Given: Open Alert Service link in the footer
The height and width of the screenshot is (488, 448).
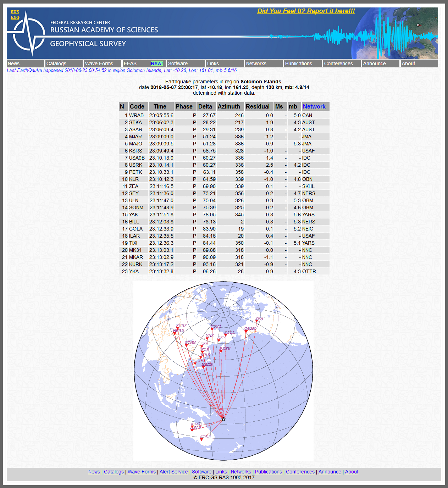Looking at the screenshot, I should click(x=174, y=472).
